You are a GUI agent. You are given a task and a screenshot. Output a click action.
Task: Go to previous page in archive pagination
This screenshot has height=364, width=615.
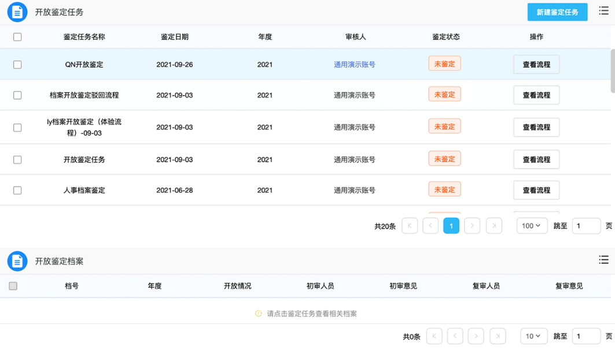[455, 336]
